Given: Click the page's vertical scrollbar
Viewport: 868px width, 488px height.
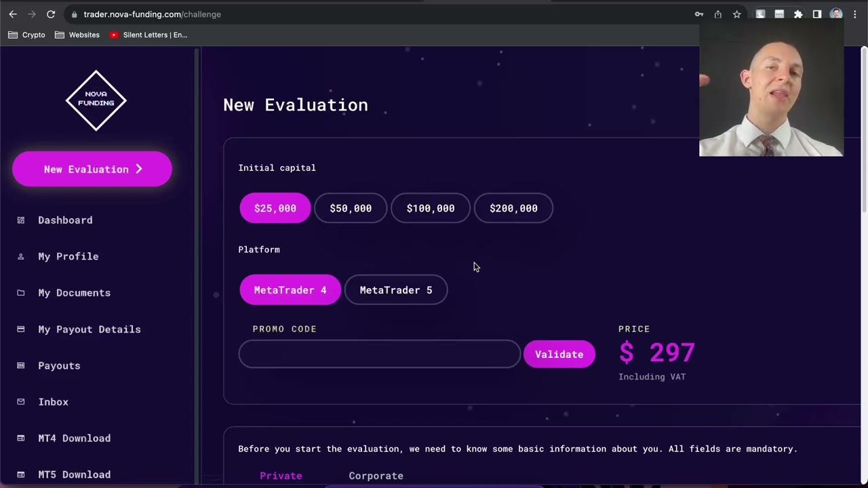Looking at the screenshot, I should (x=864, y=129).
